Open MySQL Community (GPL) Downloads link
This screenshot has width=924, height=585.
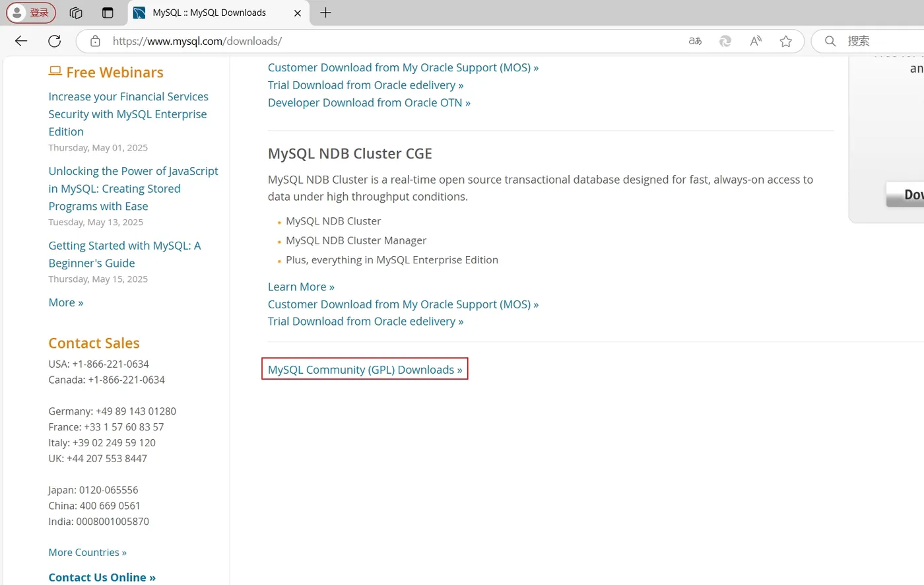tap(365, 370)
